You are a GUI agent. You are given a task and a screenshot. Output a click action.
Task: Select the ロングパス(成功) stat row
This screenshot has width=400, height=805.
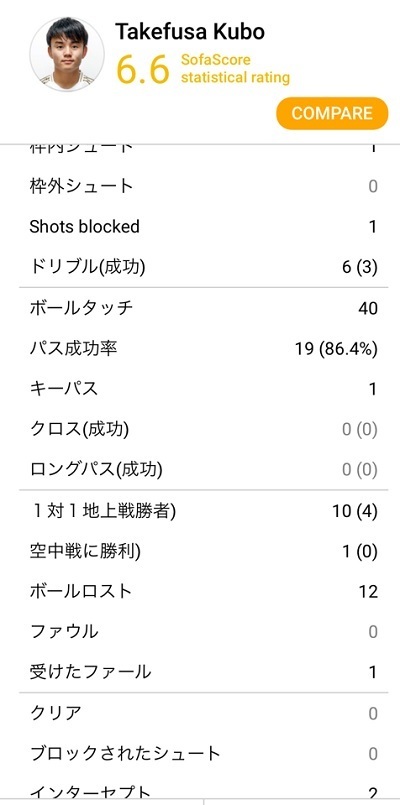click(200, 470)
